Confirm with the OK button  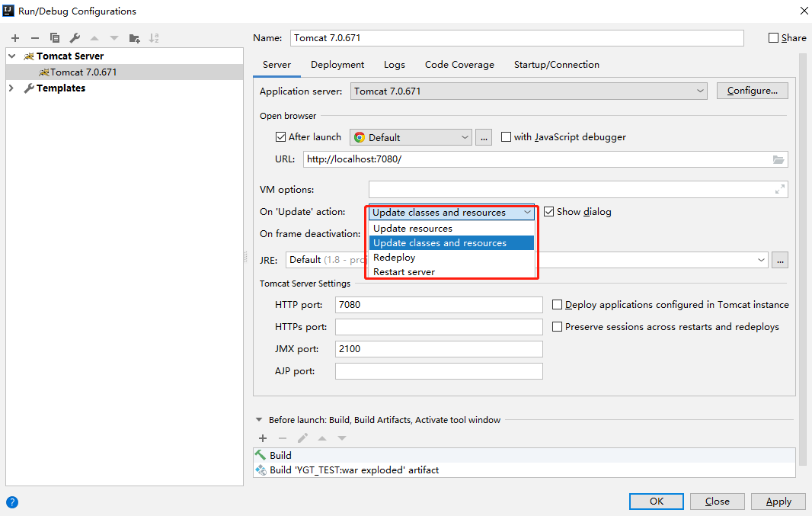(x=657, y=502)
